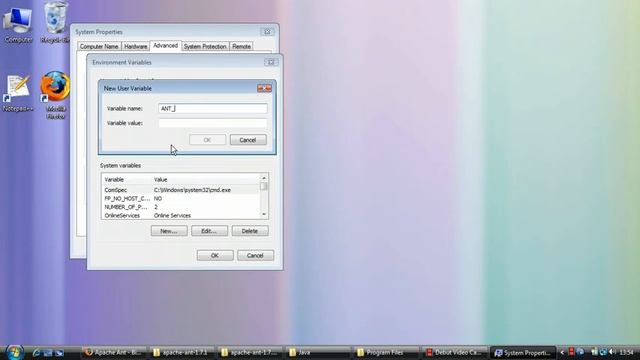Switch to Computer Name tab in System Properties

(x=99, y=47)
